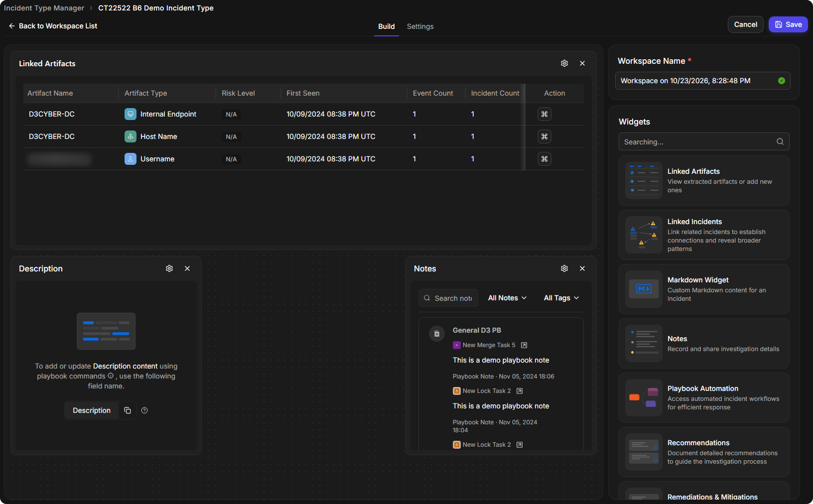Image resolution: width=813 pixels, height=504 pixels.
Task: Click the widgets search magnifier icon
Action: coord(780,141)
